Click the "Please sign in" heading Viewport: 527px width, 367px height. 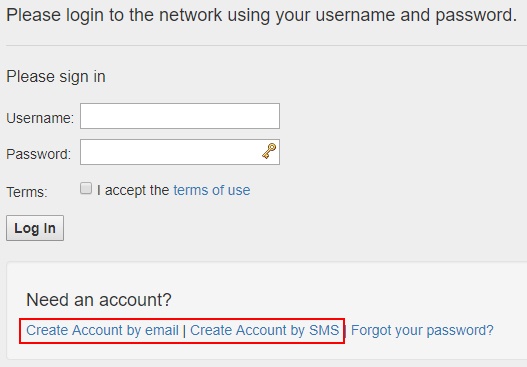point(56,77)
